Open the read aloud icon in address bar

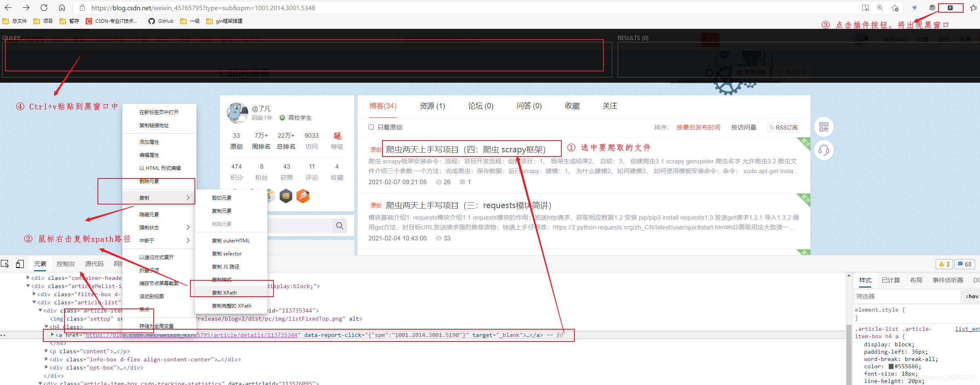865,8
